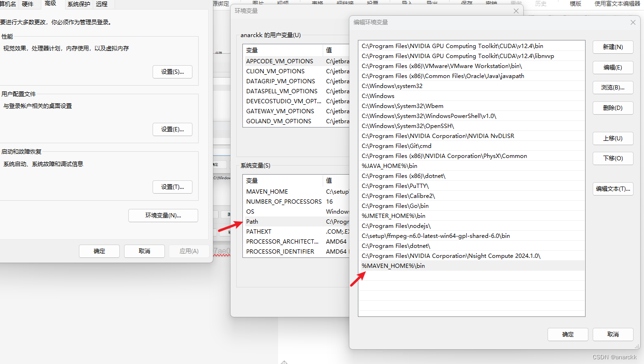Switch to the 系统保护 tab
This screenshot has height=364, width=644.
pyautogui.click(x=79, y=4)
